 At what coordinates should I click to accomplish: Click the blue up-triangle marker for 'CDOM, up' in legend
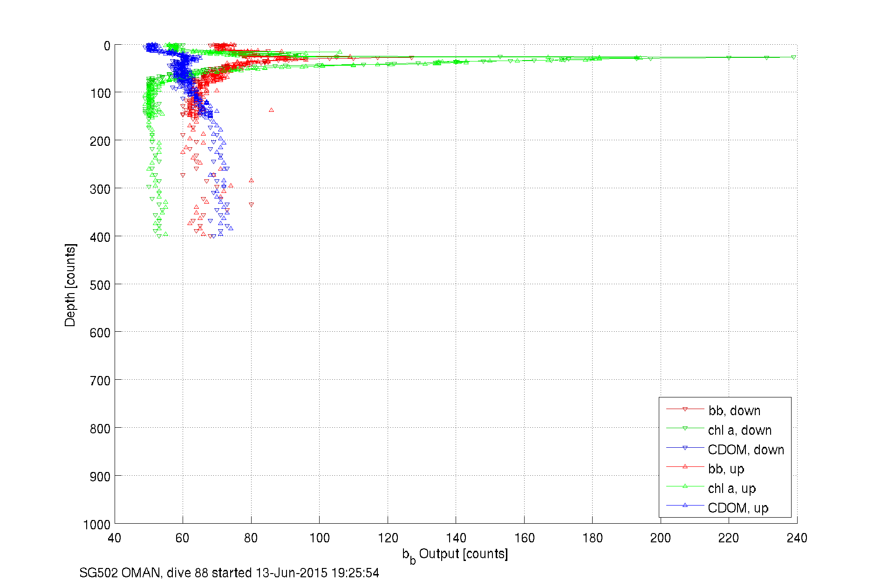click(x=685, y=505)
